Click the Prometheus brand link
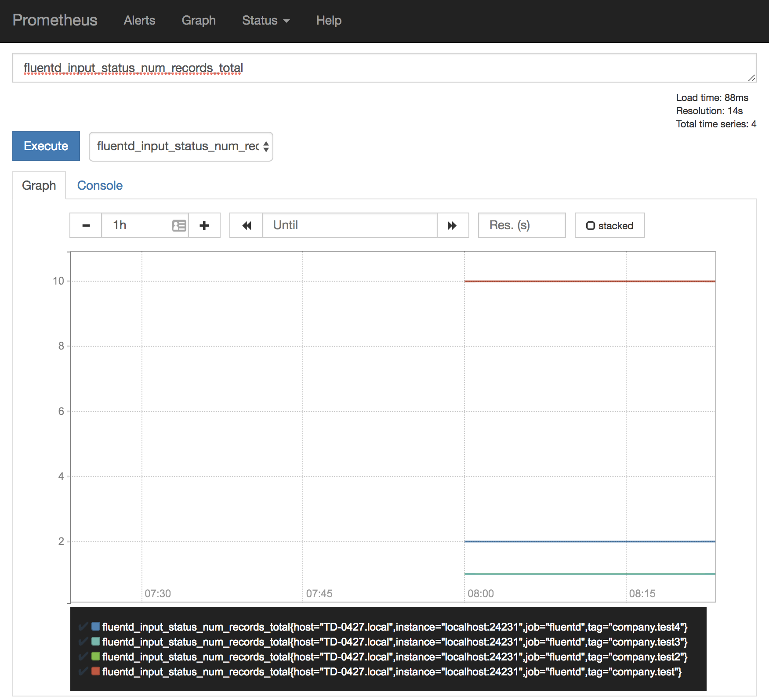The image size is (769, 700). (x=55, y=20)
